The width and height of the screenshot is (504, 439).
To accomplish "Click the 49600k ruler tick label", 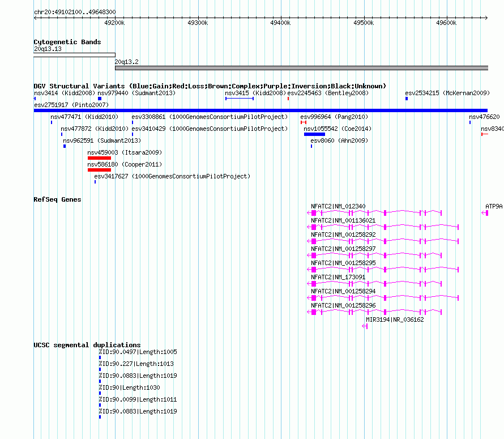I will (x=446, y=23).
